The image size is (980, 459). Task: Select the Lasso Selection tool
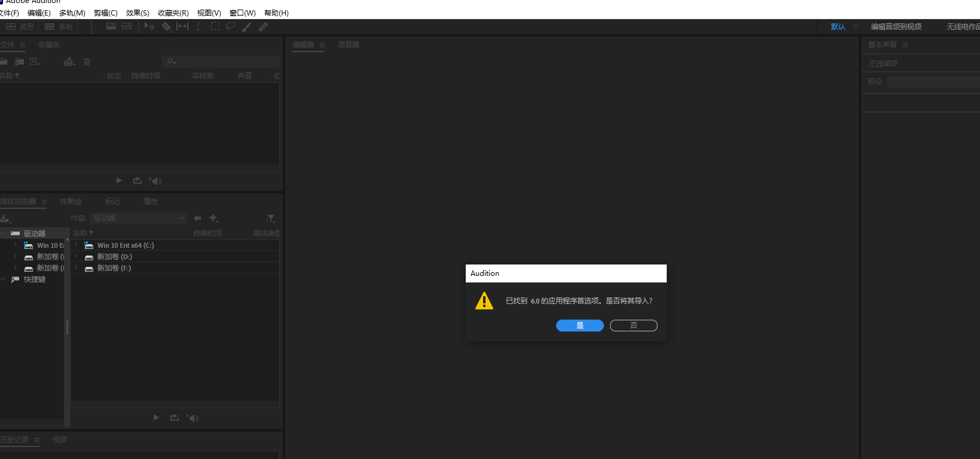[x=231, y=26]
